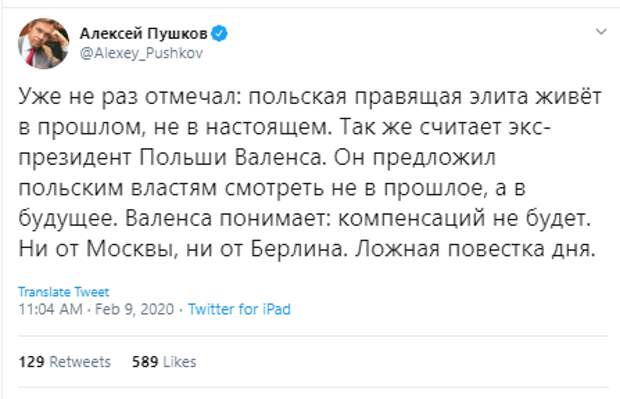Open the tweet options chevron menu
620x399 pixels.
[x=601, y=31]
